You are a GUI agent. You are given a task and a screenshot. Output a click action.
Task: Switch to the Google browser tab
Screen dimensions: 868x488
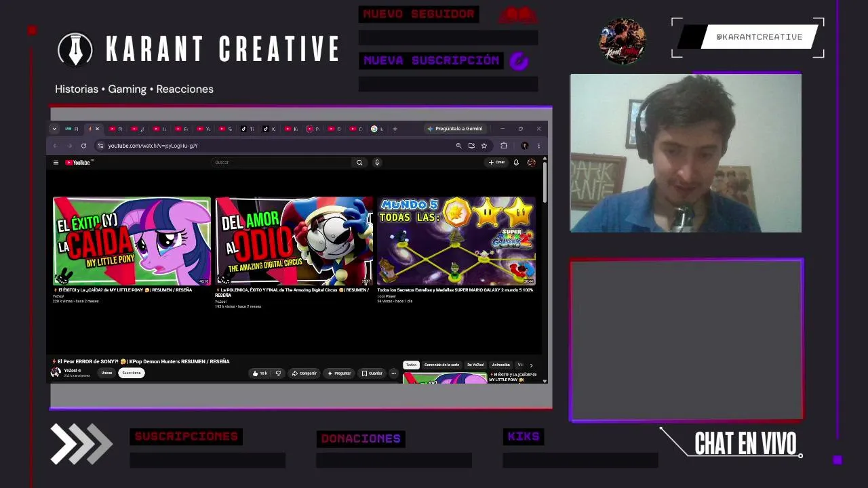click(376, 129)
